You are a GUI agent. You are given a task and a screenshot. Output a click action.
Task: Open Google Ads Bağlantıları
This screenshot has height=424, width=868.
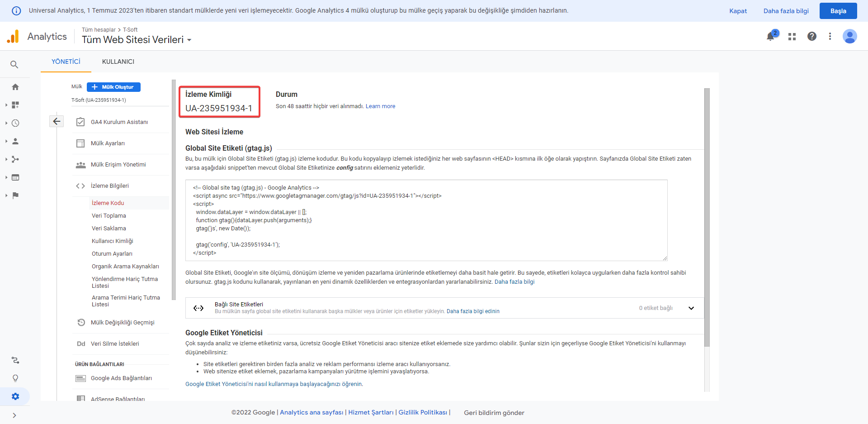pyautogui.click(x=121, y=378)
